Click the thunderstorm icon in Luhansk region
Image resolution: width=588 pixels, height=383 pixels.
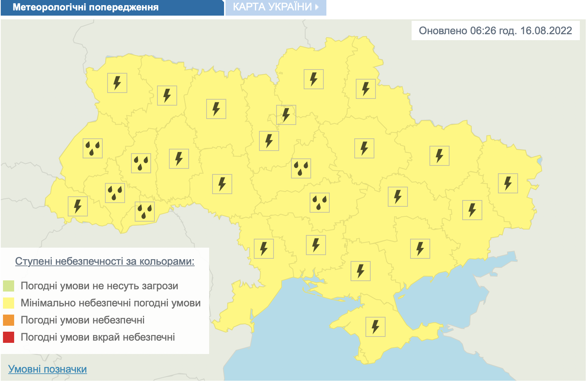tap(508, 183)
